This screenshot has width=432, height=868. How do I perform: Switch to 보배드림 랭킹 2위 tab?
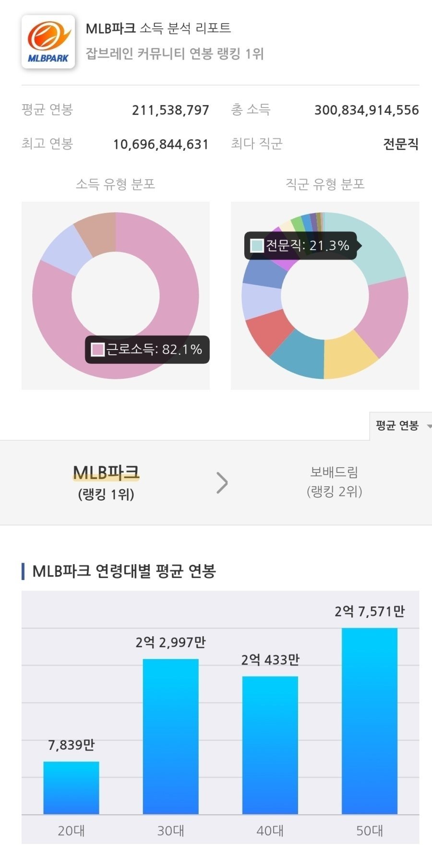(x=334, y=482)
